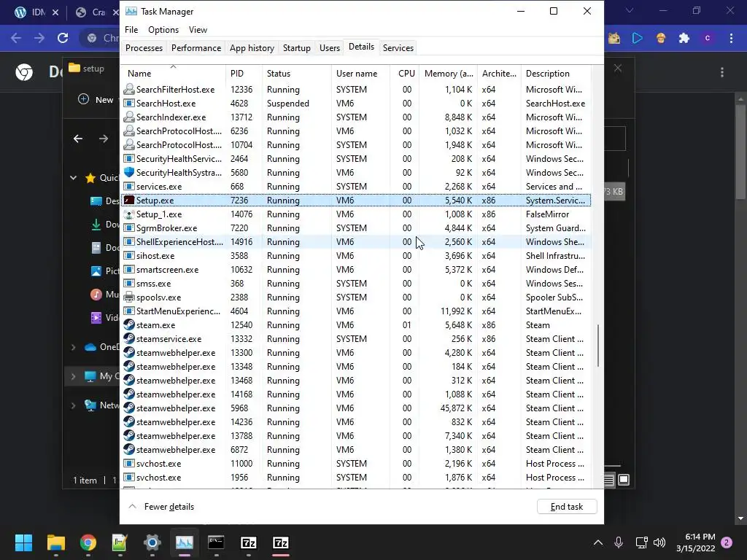Viewport: 747px width, 560px height.
Task: Open the Options menu
Action: (163, 29)
